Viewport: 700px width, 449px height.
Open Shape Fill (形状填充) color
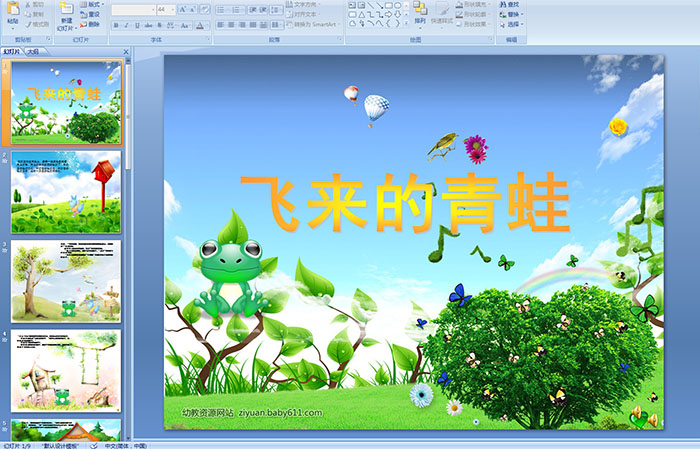point(474,4)
